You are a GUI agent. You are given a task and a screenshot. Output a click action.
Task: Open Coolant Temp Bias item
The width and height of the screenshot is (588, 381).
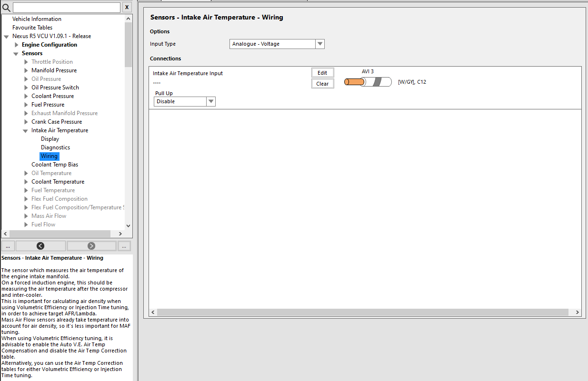coord(55,165)
